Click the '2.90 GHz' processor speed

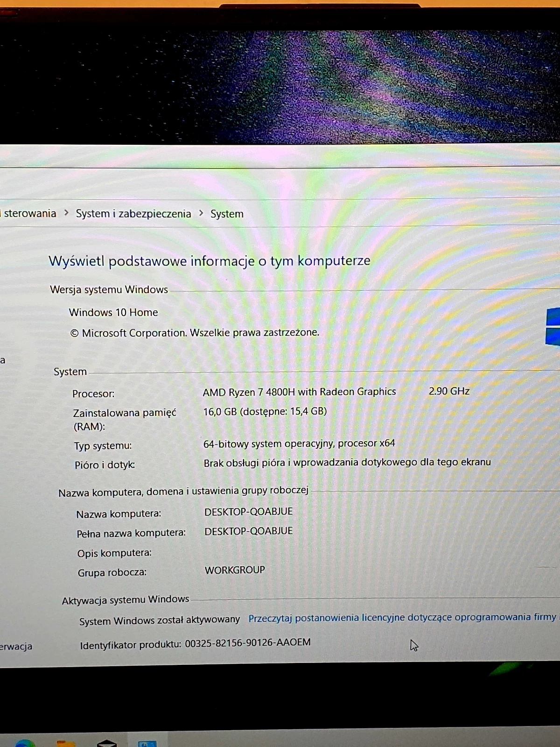tap(449, 391)
